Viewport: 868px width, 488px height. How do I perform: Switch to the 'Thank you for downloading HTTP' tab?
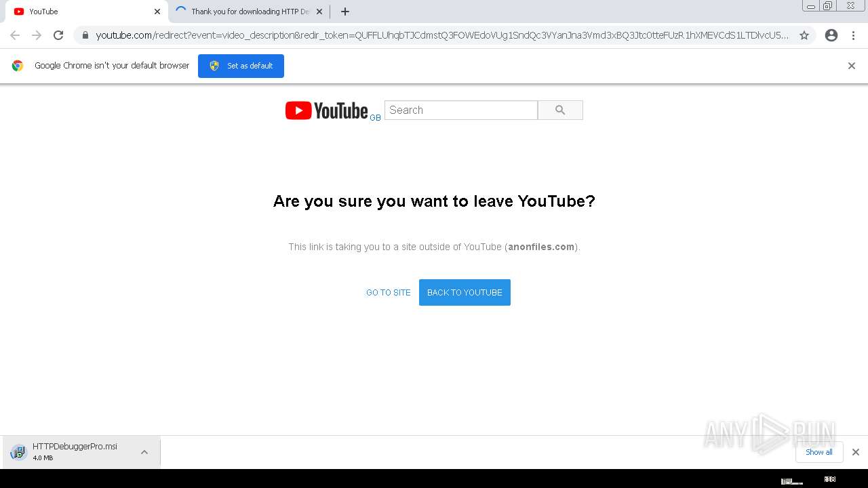250,12
